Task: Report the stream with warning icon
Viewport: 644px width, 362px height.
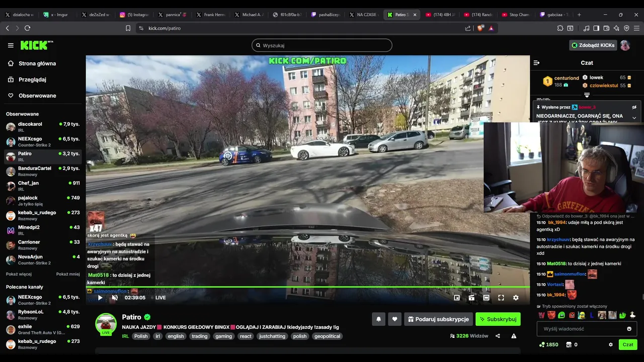Action: [514, 336]
